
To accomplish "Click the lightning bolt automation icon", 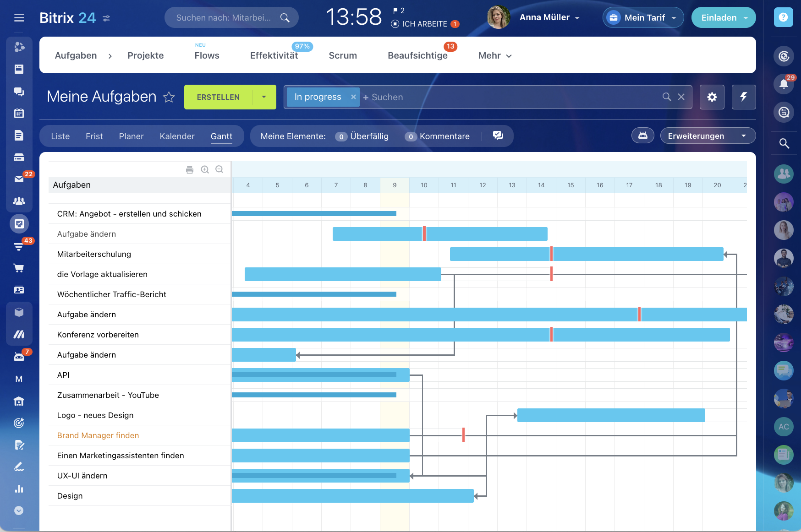I will [x=743, y=97].
